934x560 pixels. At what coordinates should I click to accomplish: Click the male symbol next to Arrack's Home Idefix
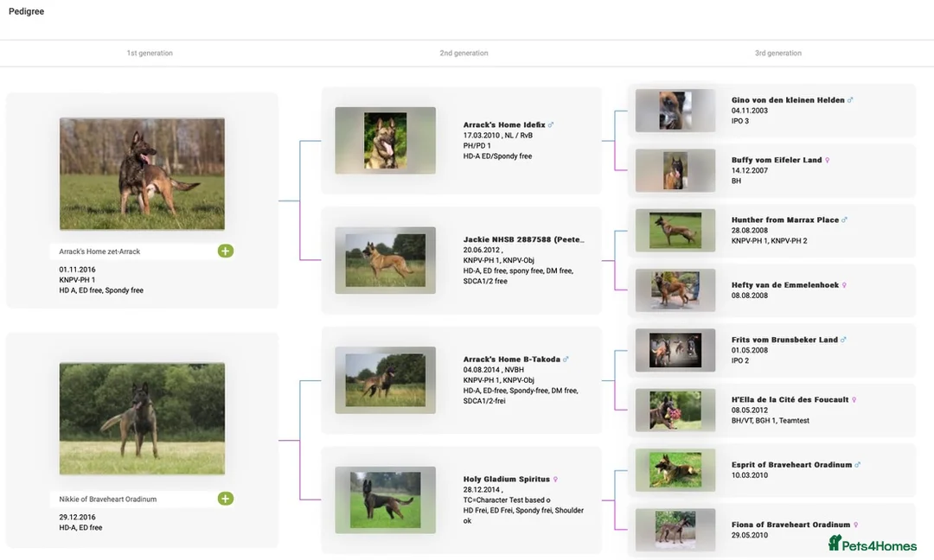coord(551,125)
